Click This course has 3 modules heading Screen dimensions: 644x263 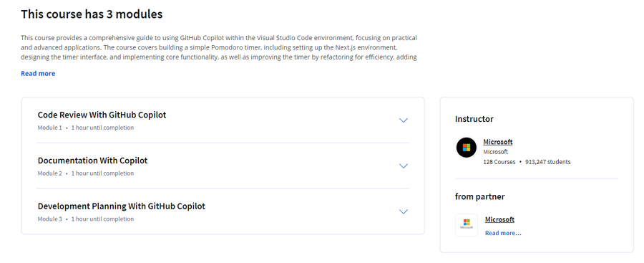click(92, 14)
